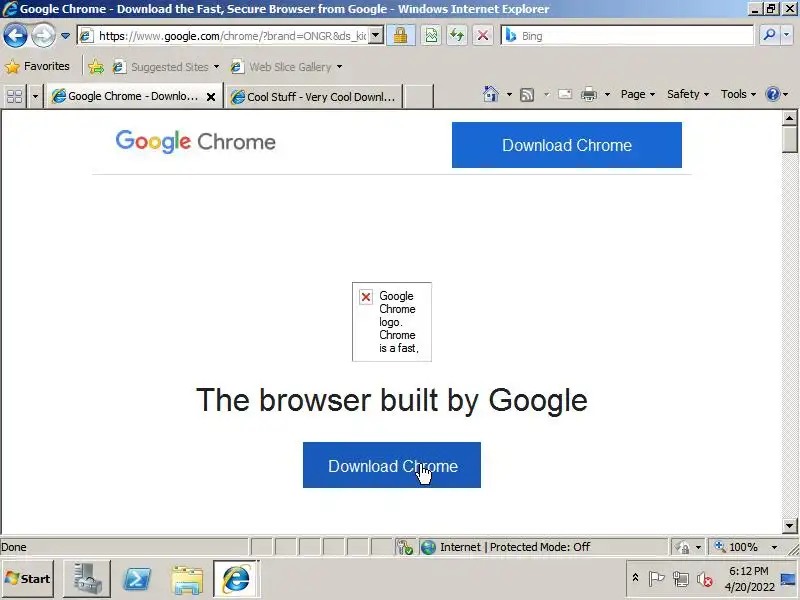Click the broken Chrome logo image

point(392,322)
